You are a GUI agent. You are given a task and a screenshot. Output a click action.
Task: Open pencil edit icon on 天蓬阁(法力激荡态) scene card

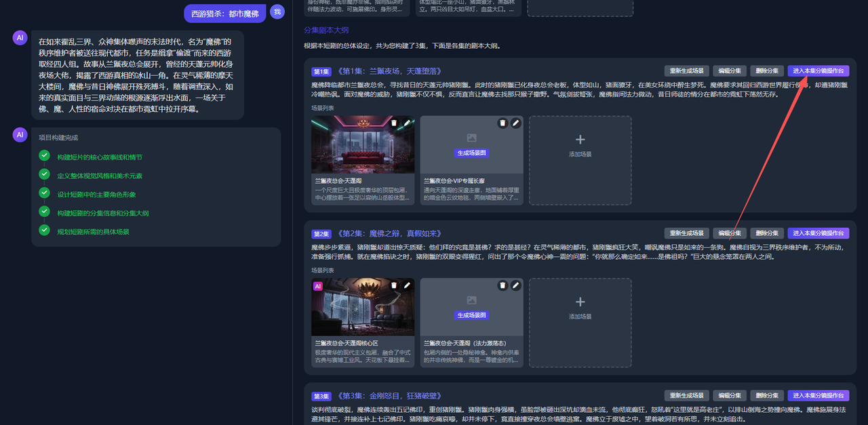[515, 285]
